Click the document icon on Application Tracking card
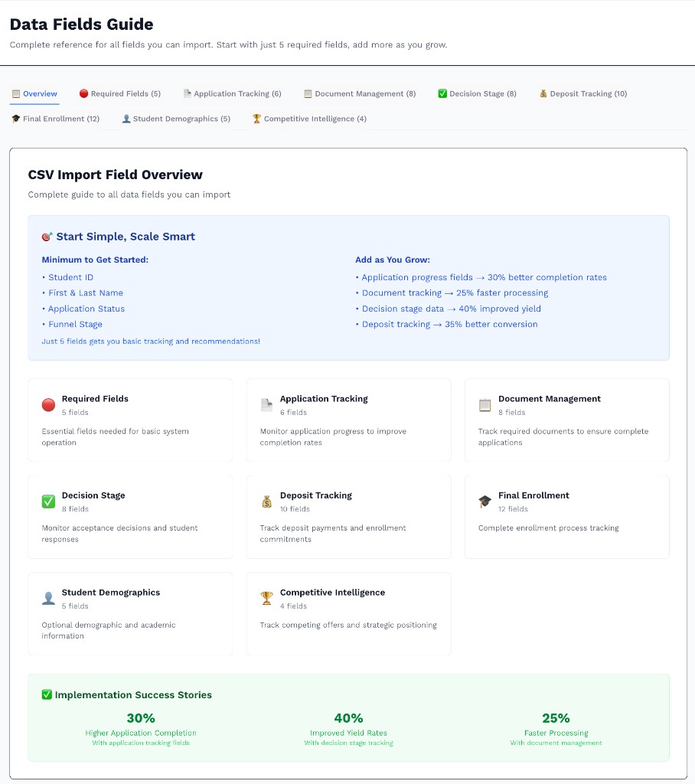Viewport: 695px width, 784px height. tap(266, 405)
